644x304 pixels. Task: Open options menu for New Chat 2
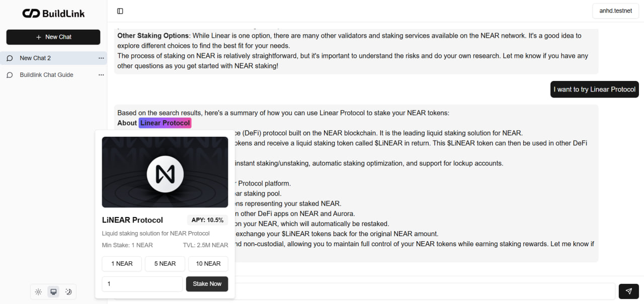101,58
